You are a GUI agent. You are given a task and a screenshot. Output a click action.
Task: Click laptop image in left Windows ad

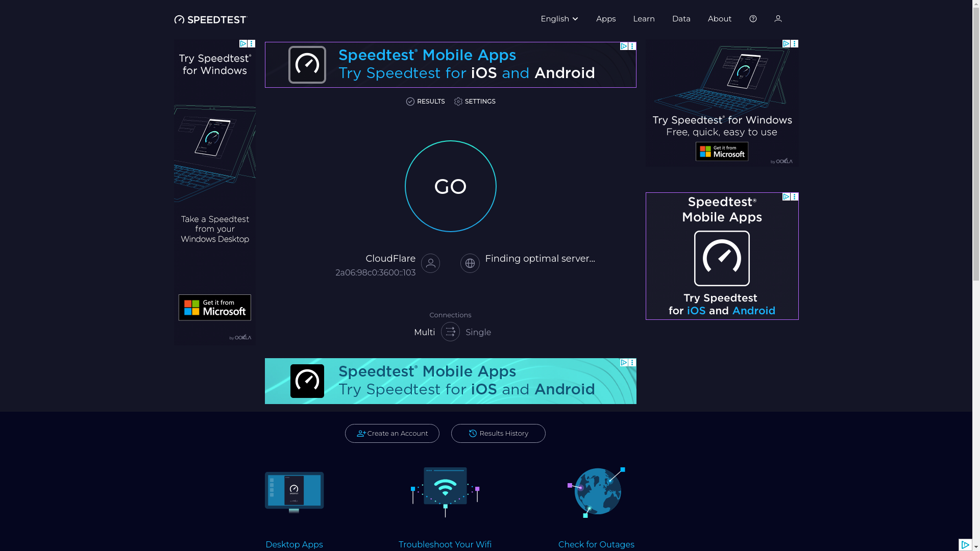[x=214, y=153]
